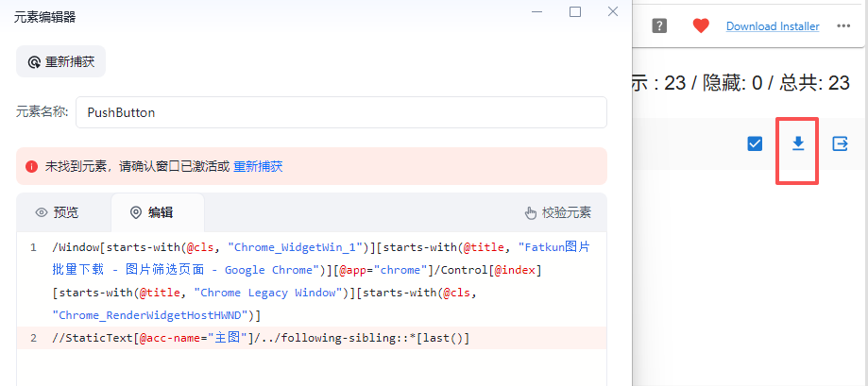
Task: Click the 元素名称 field containing PushButton
Action: [x=341, y=113]
